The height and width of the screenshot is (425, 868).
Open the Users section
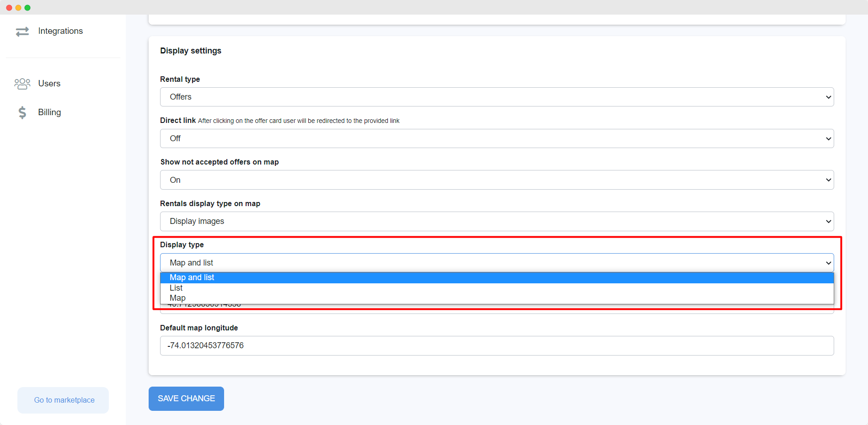[49, 84]
